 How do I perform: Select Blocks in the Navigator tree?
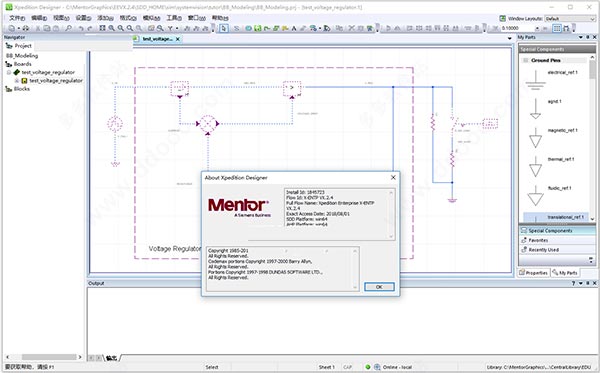[x=22, y=89]
